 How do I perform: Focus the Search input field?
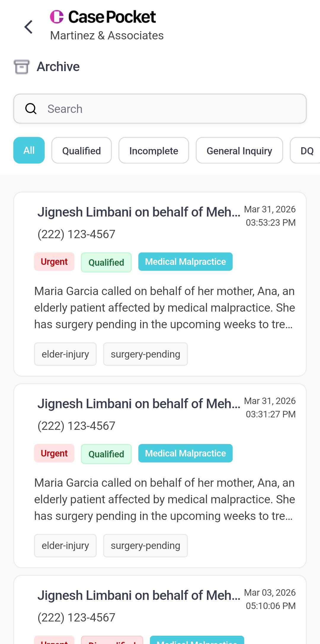[160, 109]
